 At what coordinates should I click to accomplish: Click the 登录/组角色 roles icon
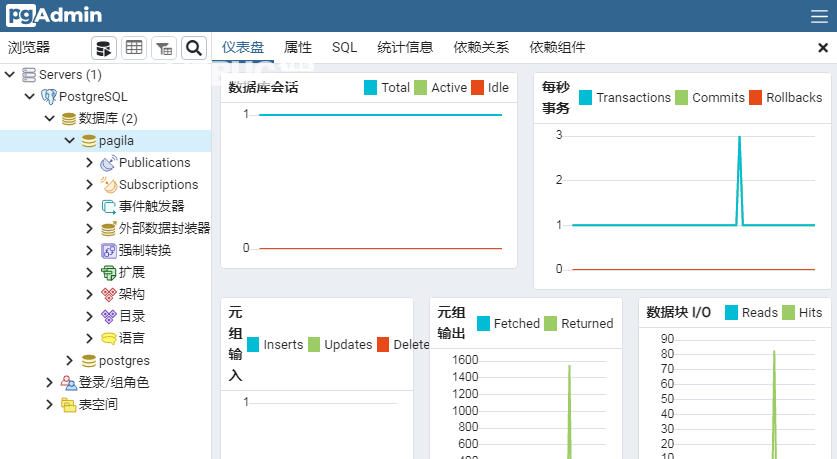click(x=68, y=383)
